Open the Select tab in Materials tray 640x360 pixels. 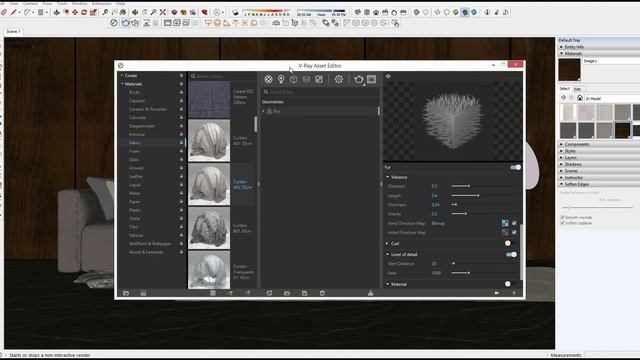[564, 89]
